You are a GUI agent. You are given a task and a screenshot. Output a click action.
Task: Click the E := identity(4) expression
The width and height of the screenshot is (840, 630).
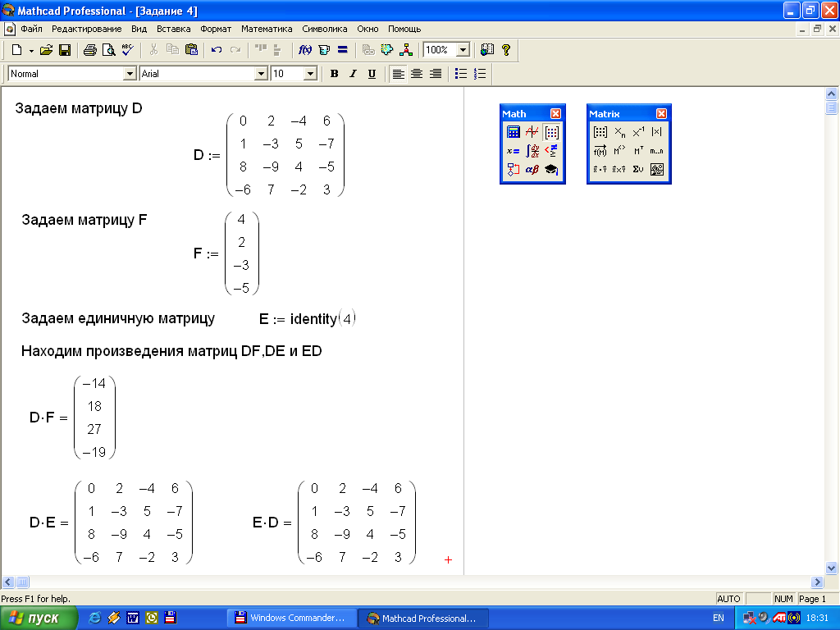pos(308,319)
